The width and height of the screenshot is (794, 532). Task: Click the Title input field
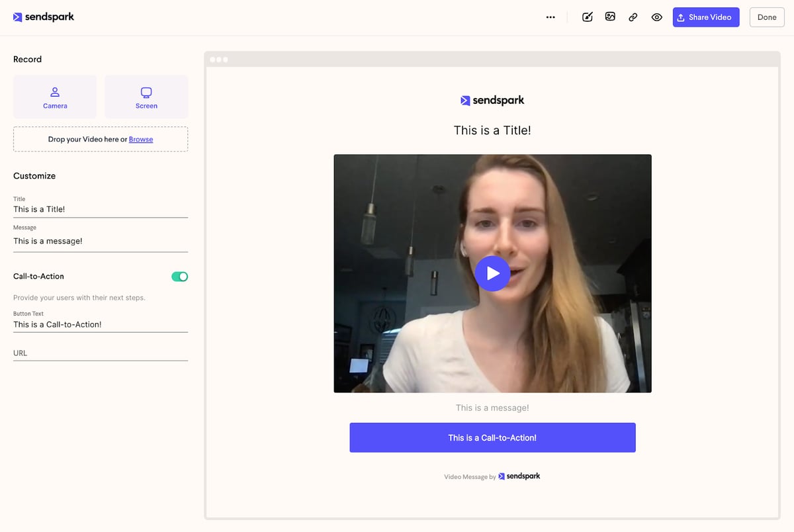click(x=99, y=208)
